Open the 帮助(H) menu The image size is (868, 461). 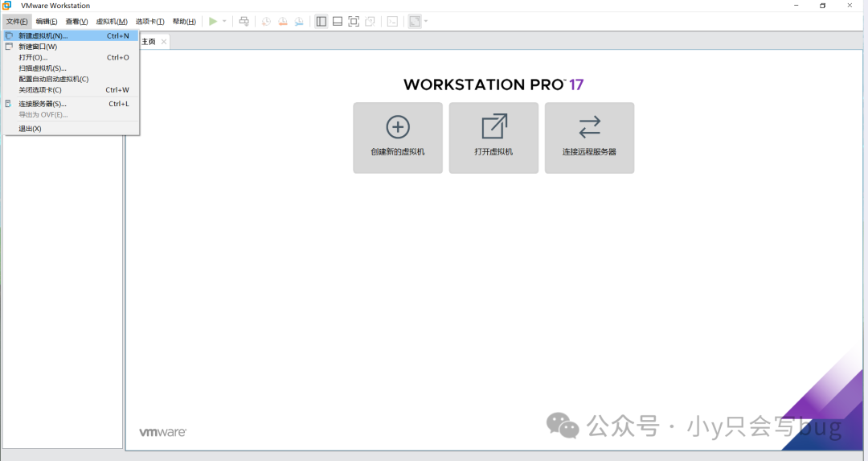pyautogui.click(x=184, y=22)
